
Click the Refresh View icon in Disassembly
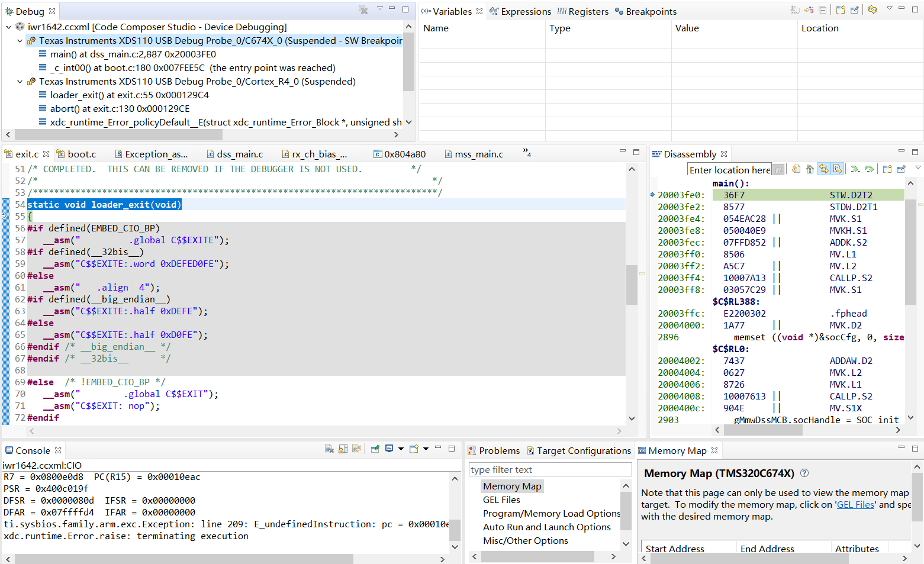[796, 169]
